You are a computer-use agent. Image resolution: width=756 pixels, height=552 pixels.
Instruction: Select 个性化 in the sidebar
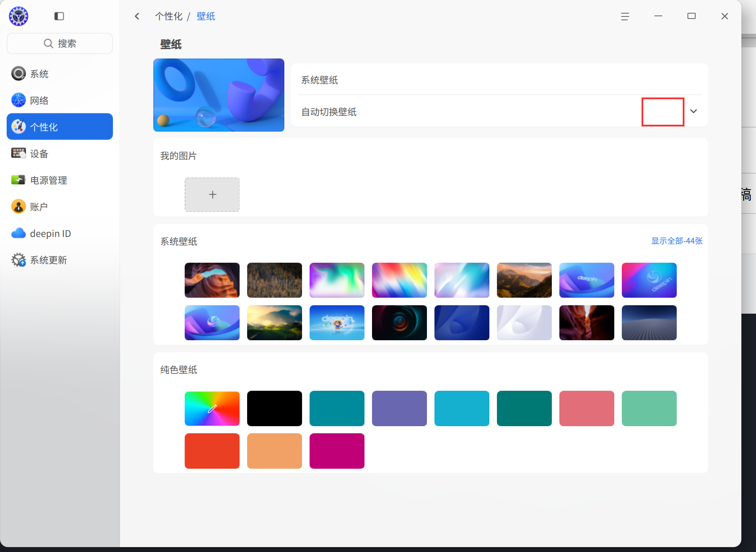[x=60, y=127]
